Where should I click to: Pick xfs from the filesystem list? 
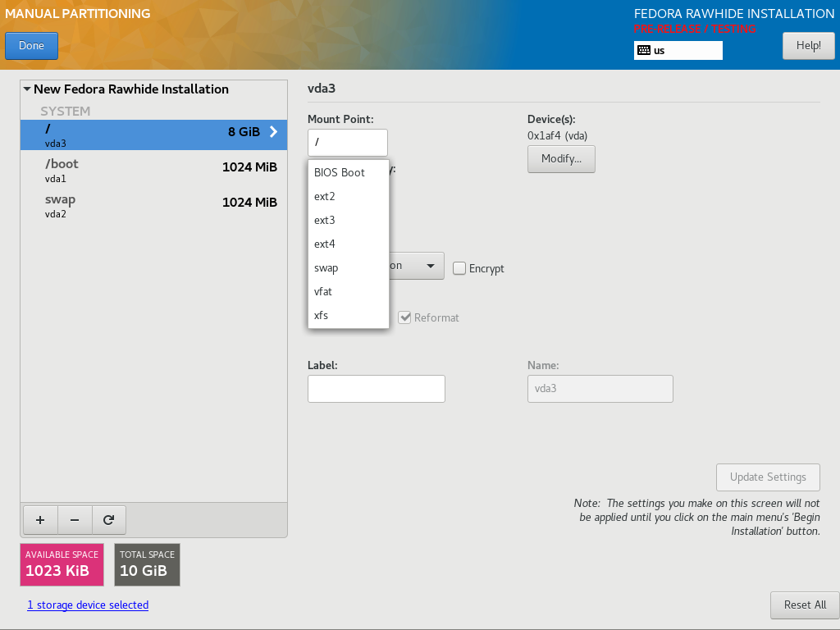click(x=348, y=315)
